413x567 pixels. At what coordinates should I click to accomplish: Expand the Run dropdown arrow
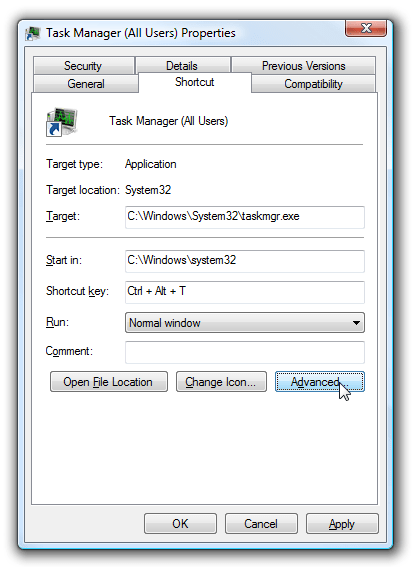[x=356, y=323]
